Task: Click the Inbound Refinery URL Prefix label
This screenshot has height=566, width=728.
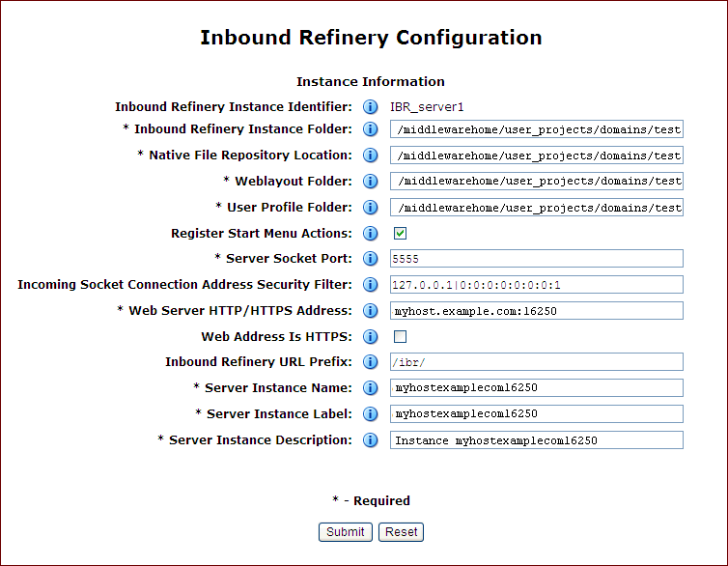Action: [259, 361]
